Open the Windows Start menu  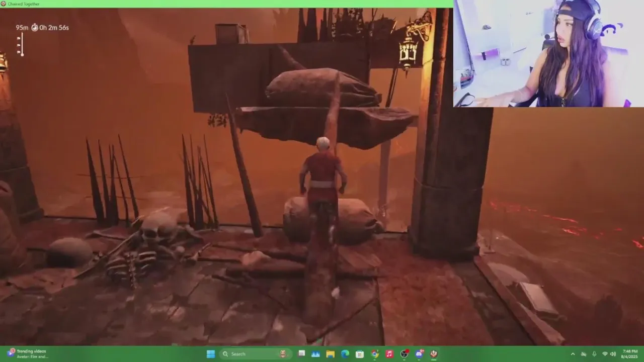tap(211, 354)
